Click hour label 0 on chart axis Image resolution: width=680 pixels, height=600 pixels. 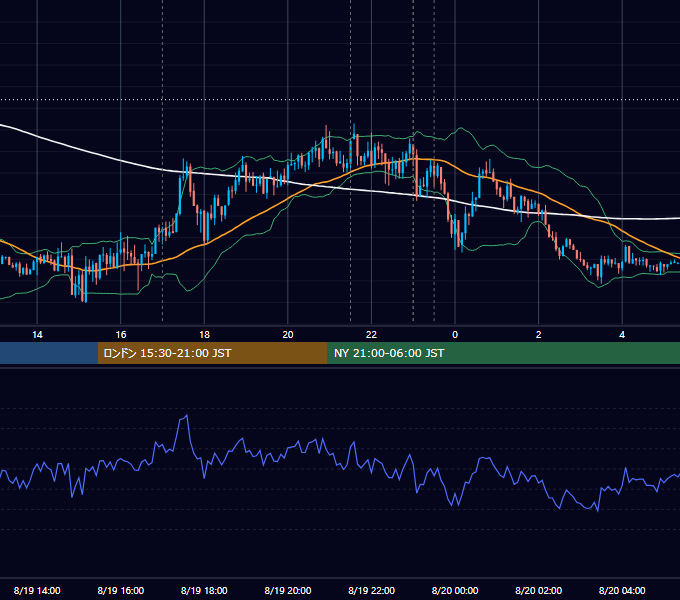point(455,335)
